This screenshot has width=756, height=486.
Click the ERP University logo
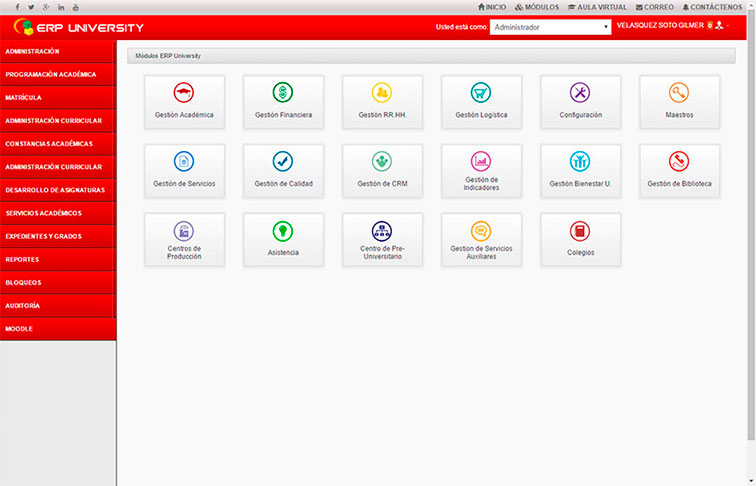tap(80, 27)
